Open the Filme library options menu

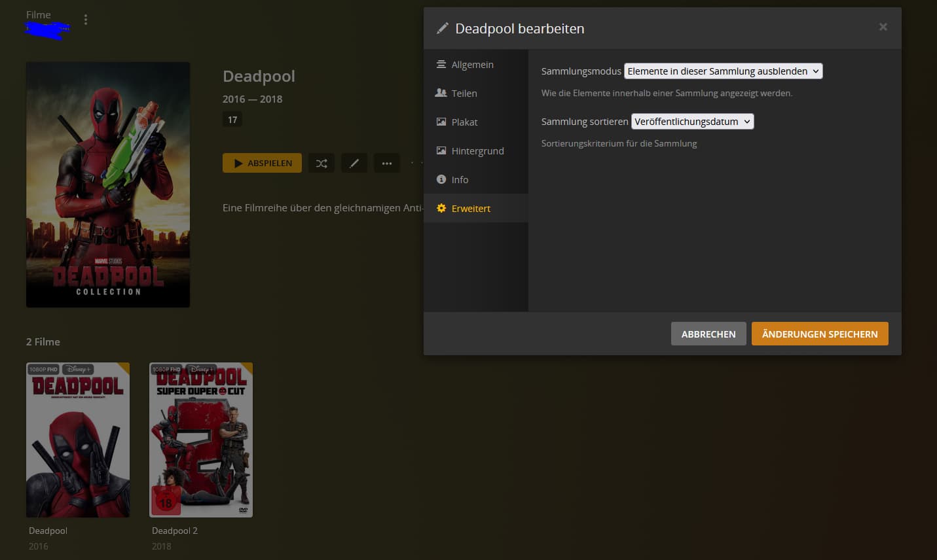[x=86, y=20]
